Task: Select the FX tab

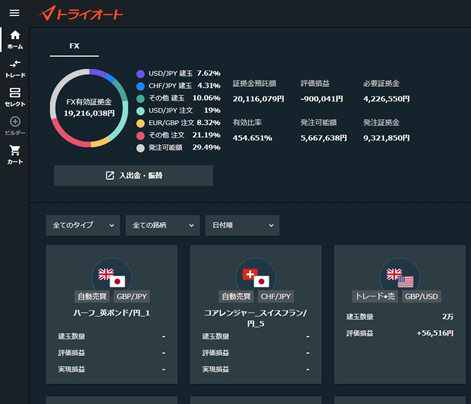Action: 74,46
